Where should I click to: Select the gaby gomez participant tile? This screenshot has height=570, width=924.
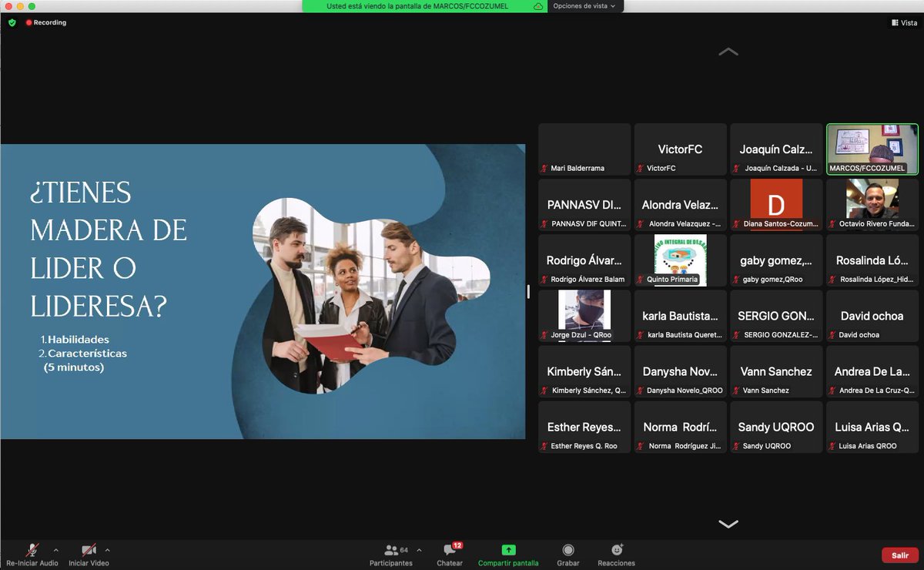(x=776, y=260)
